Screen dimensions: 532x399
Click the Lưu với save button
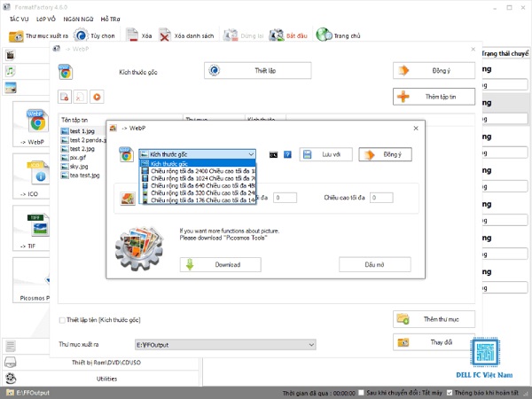point(325,154)
